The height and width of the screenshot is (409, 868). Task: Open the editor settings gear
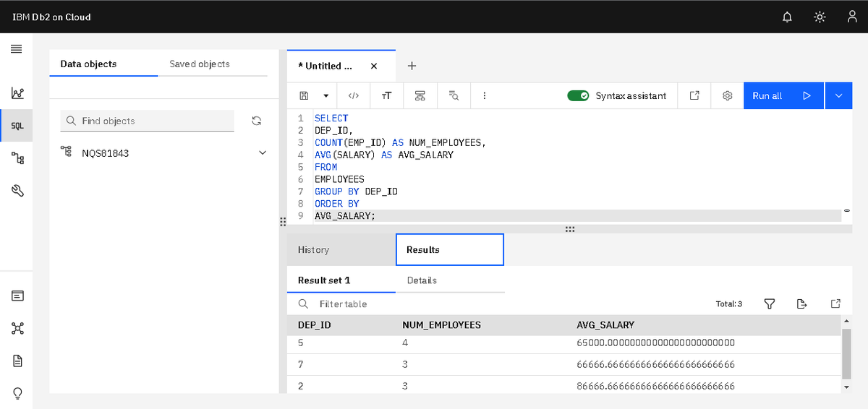coord(728,95)
